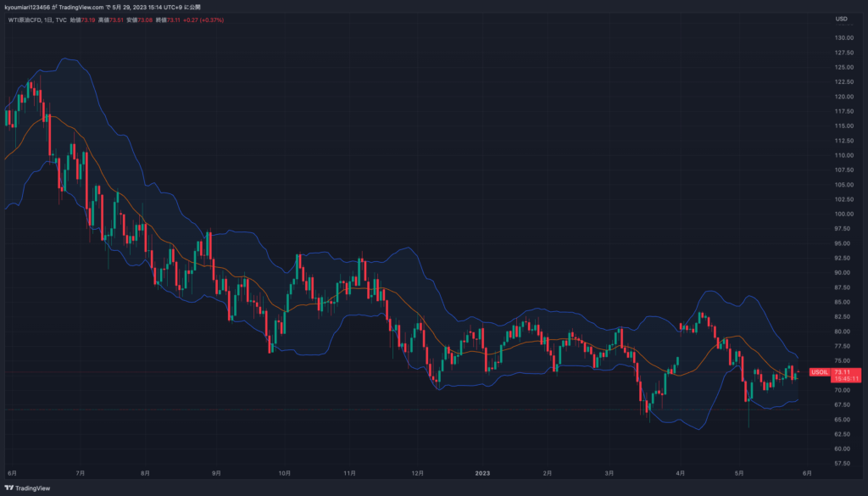
Task: Click the 115.00 price axis label
Action: point(843,125)
